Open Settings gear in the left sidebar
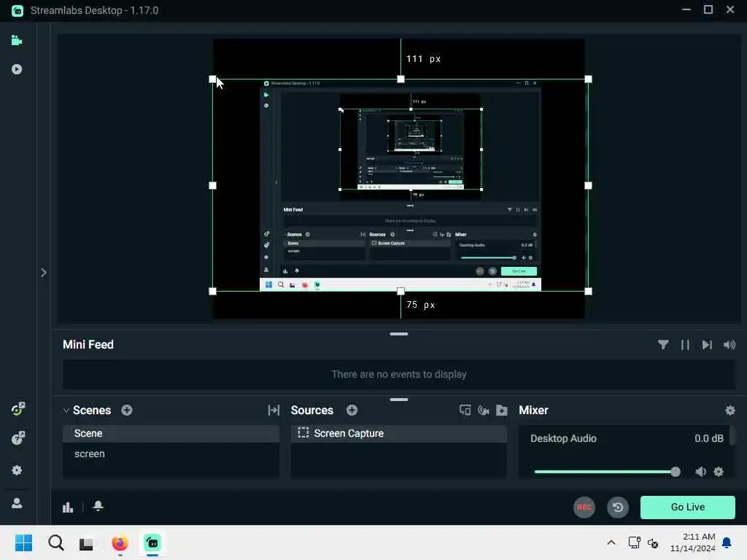This screenshot has width=747, height=560. click(x=17, y=470)
